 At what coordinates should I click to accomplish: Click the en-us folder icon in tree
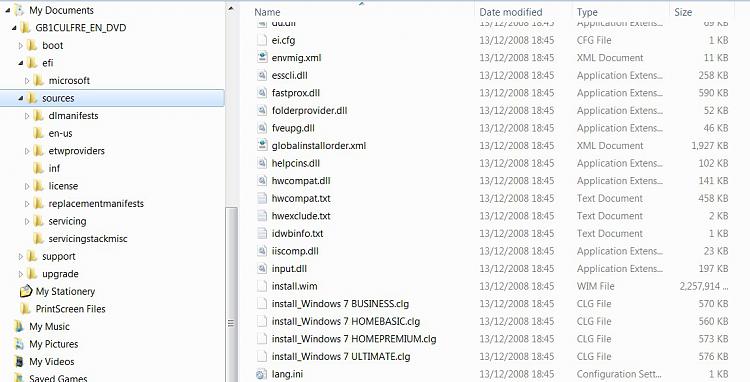(39, 133)
